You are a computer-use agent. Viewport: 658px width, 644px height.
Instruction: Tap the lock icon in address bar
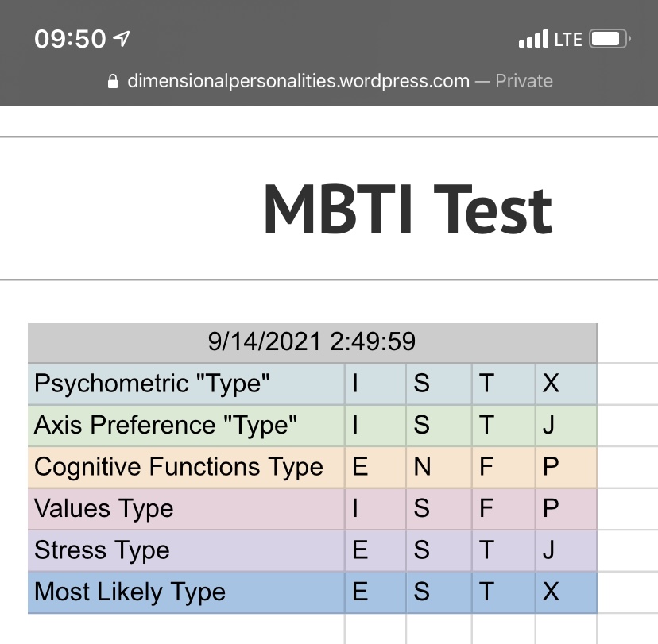[113, 81]
